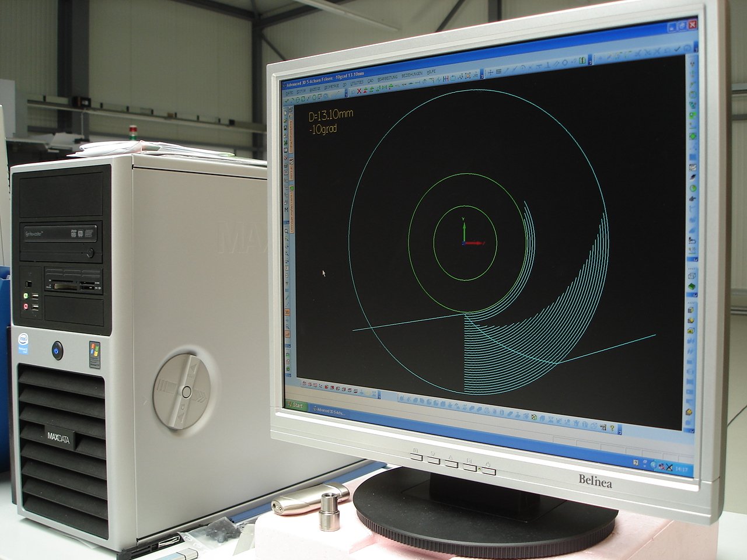Open the CAD menu

pos(371,80)
